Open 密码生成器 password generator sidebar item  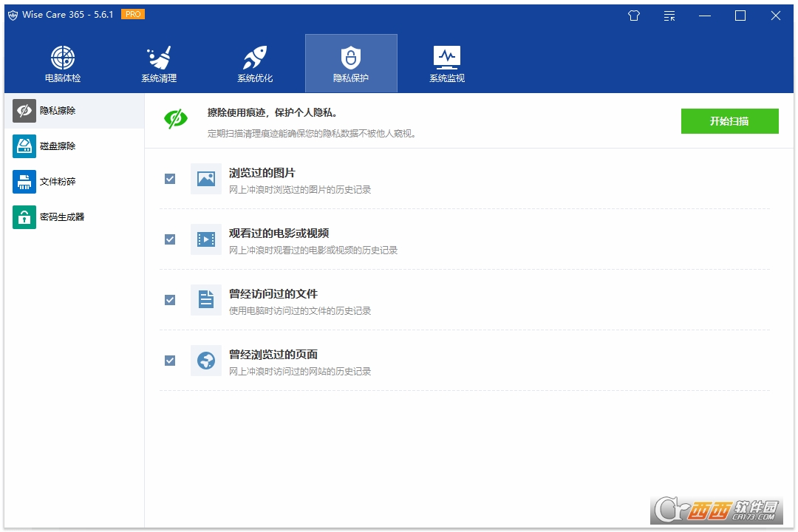pos(75,217)
